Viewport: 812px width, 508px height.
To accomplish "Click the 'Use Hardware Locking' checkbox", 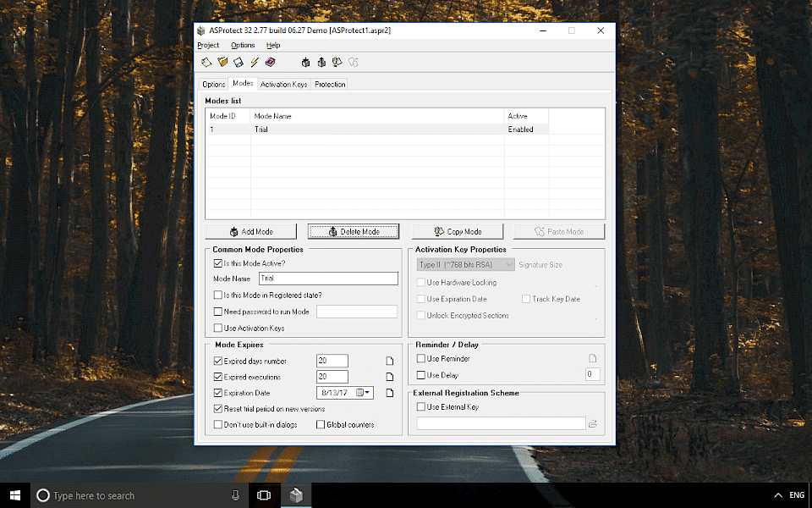I will [x=421, y=283].
